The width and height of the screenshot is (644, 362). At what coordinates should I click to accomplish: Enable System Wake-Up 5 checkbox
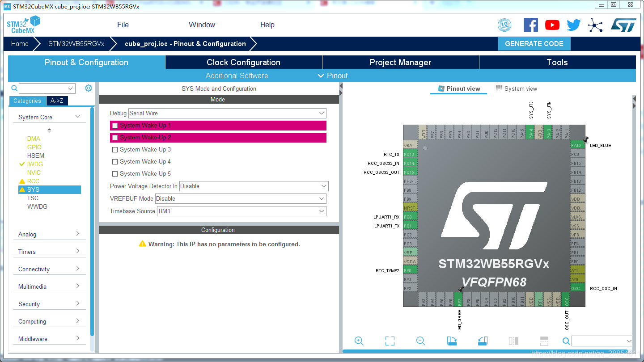click(x=115, y=174)
